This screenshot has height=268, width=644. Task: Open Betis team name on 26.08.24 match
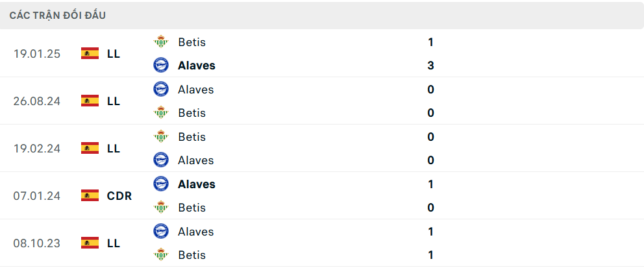pos(192,113)
